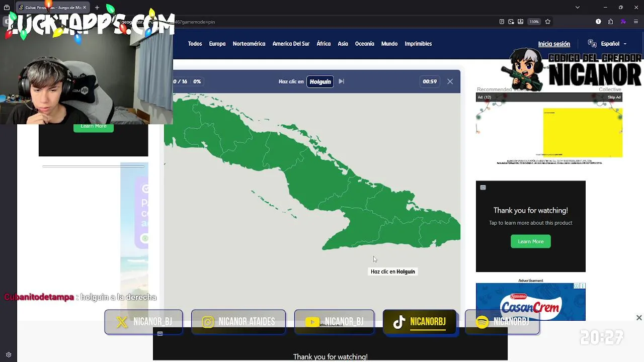Open the Norteamérica menu item
Viewport: 644px width, 362px height.
click(x=249, y=44)
